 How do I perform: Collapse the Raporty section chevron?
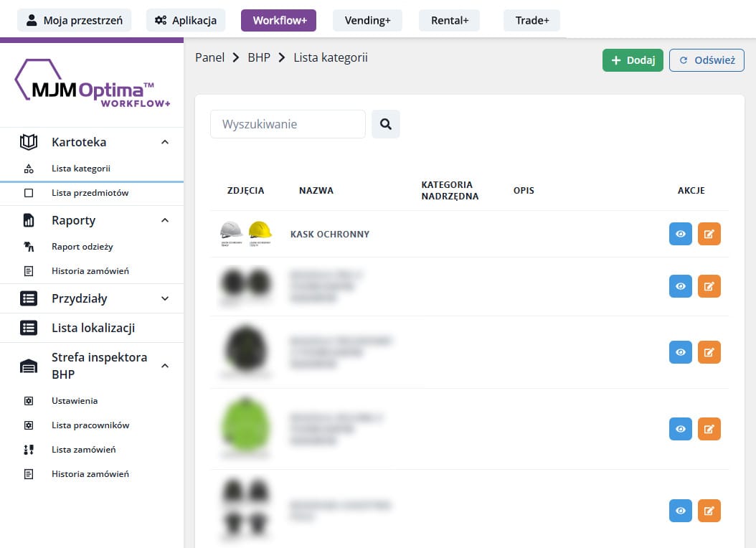point(165,220)
